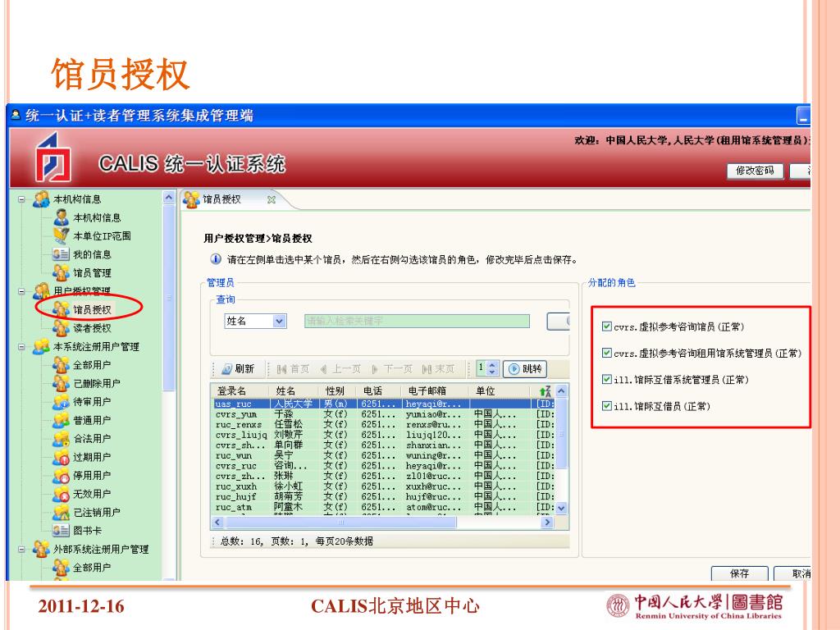
Task: Click the search button beside keyword field
Action: (558, 321)
